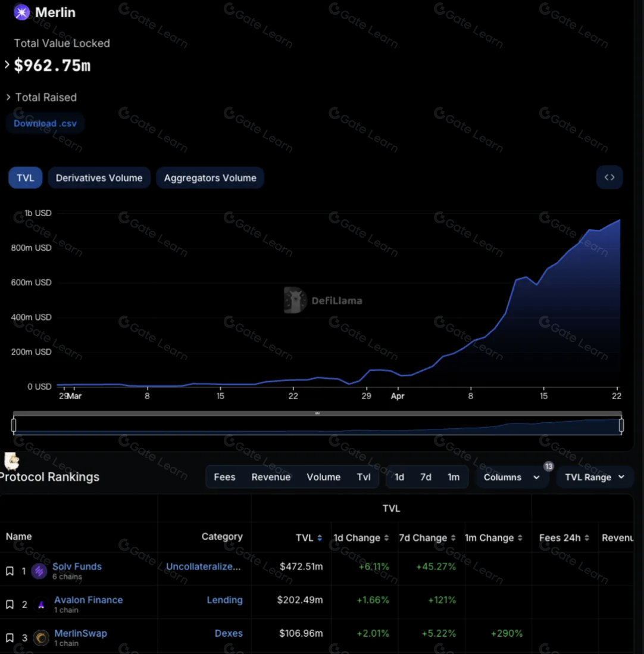This screenshot has height=654, width=644.
Task: Click the Name column header
Action: pos(19,537)
